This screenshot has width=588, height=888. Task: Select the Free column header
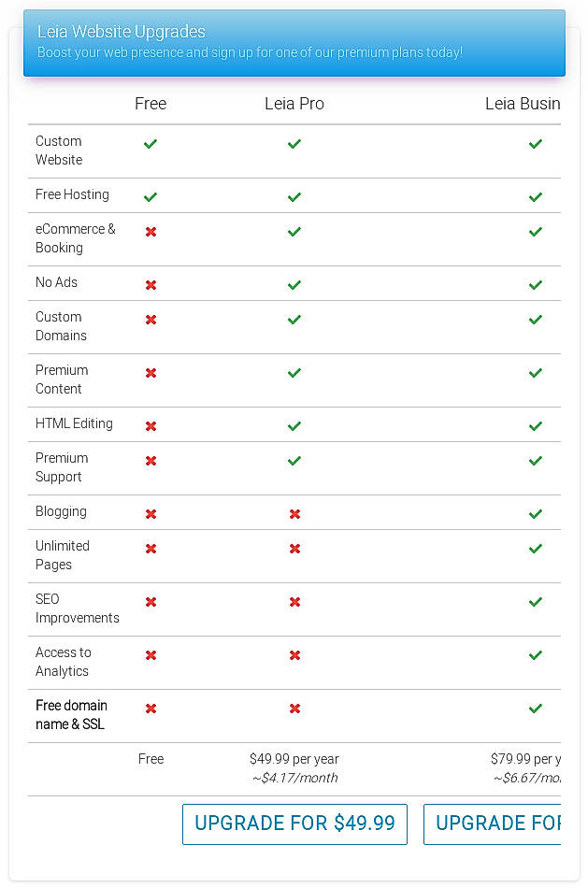click(151, 104)
